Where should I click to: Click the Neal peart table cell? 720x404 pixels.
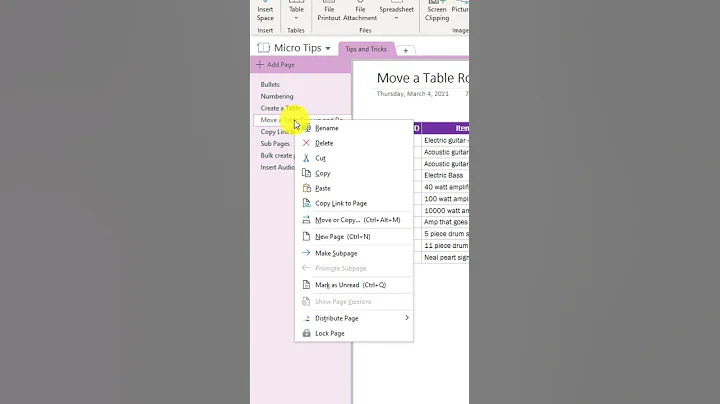pos(445,257)
